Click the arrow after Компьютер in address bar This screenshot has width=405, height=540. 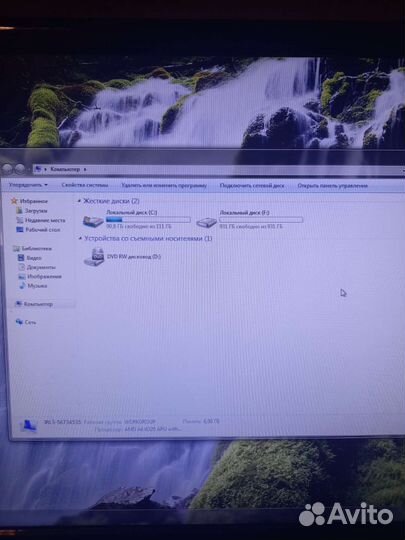(x=85, y=169)
